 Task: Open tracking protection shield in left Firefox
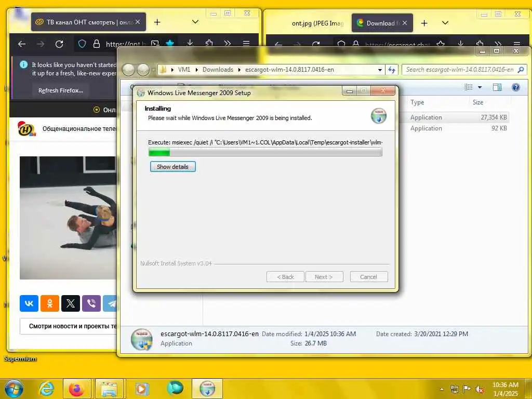click(x=82, y=44)
